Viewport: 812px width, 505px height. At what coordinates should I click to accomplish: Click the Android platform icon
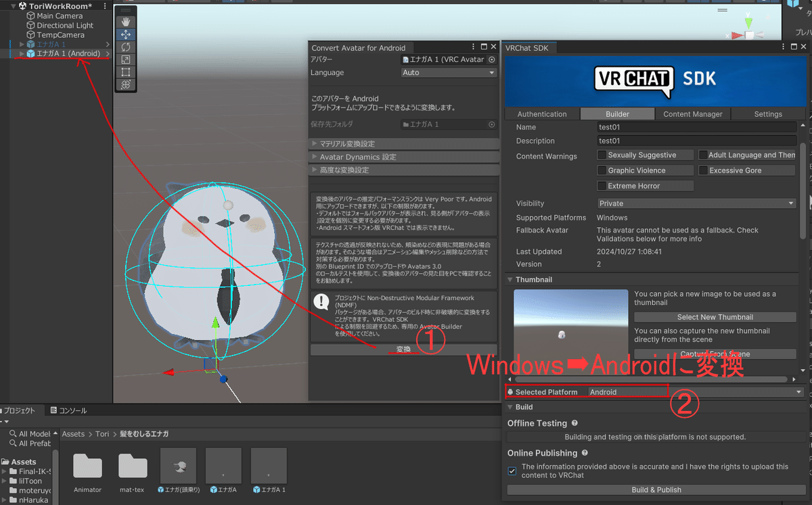(x=510, y=392)
